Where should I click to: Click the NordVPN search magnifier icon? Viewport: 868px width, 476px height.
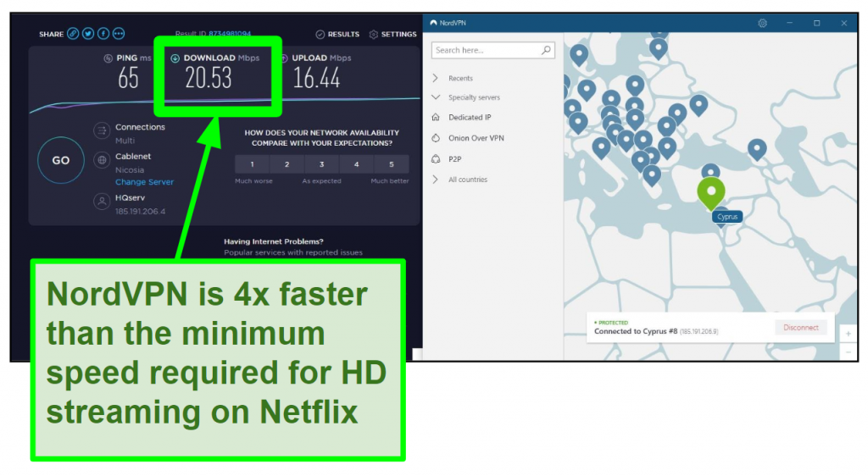(546, 50)
